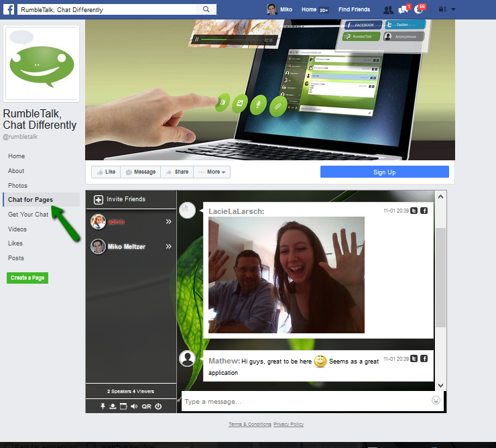Screen dimensions: 496x448
Task: Click the chat scrollbar up arrow
Action: click(440, 197)
